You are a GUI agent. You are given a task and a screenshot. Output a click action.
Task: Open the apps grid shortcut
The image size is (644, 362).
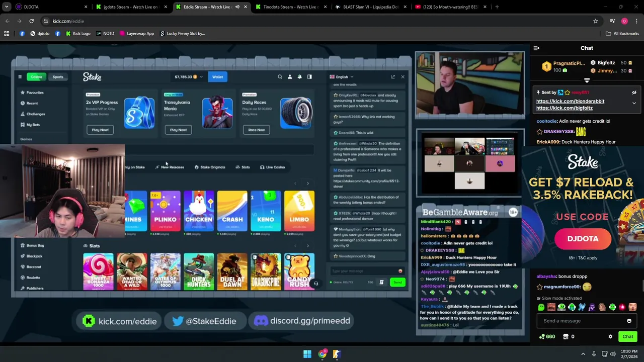pos(7,34)
